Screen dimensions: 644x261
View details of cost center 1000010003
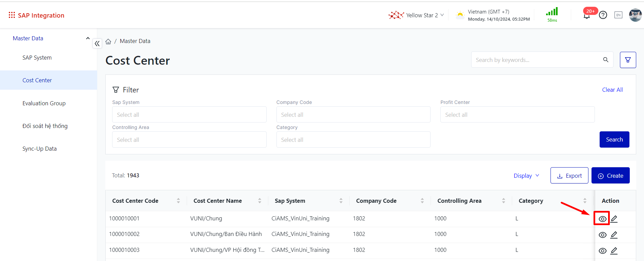pyautogui.click(x=602, y=251)
